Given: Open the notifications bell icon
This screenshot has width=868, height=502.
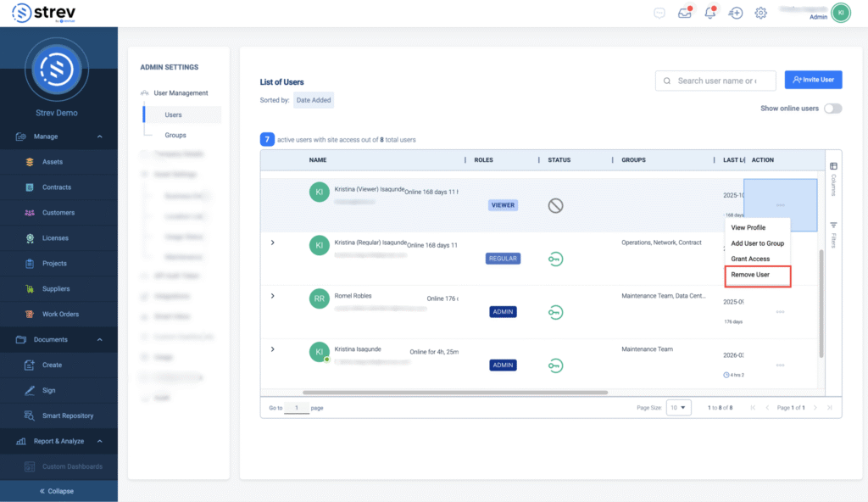Looking at the screenshot, I should (x=710, y=13).
